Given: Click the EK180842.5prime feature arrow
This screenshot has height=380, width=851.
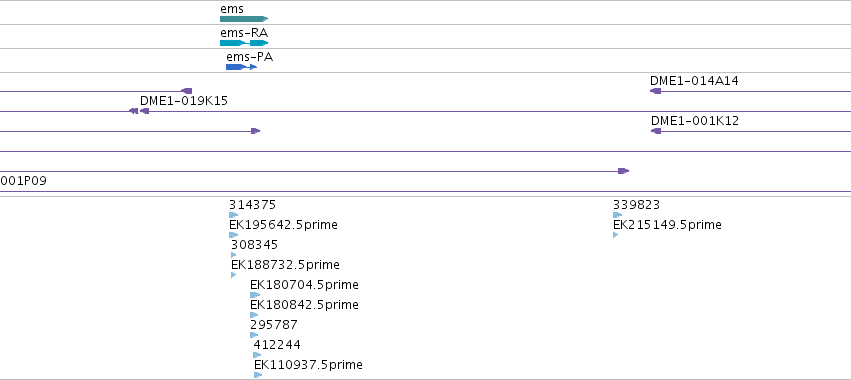Looking at the screenshot, I should [x=254, y=315].
